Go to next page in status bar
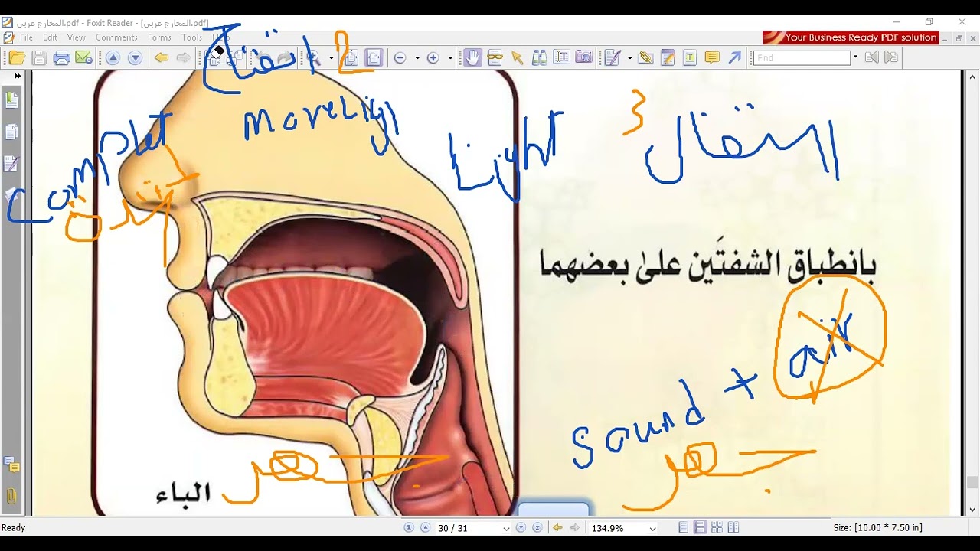This screenshot has height=551, width=980. (x=521, y=528)
